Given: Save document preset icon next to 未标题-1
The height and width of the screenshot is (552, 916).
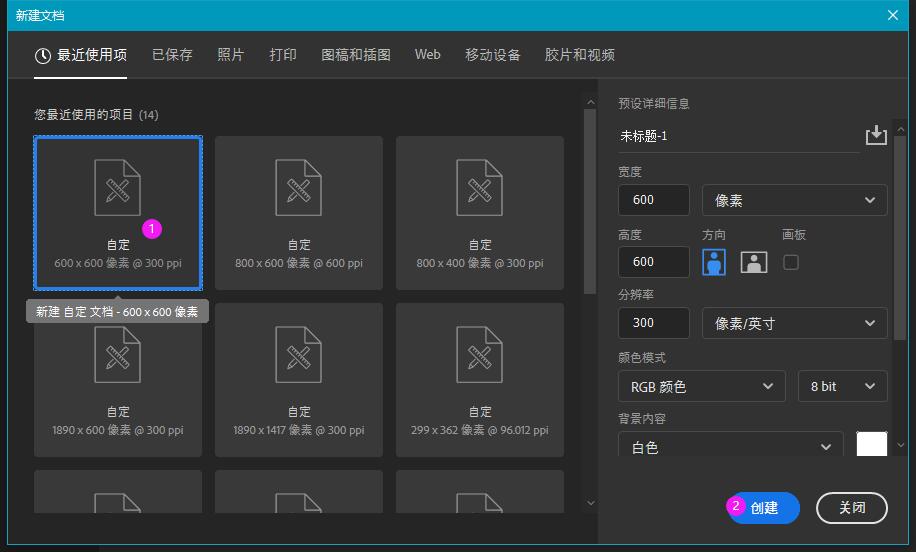Looking at the screenshot, I should tap(876, 136).
